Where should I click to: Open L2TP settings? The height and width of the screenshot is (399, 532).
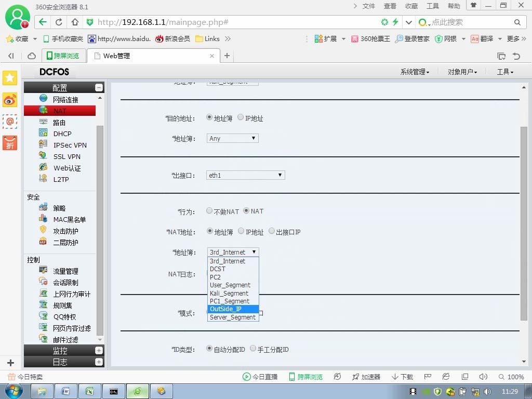tap(61, 179)
